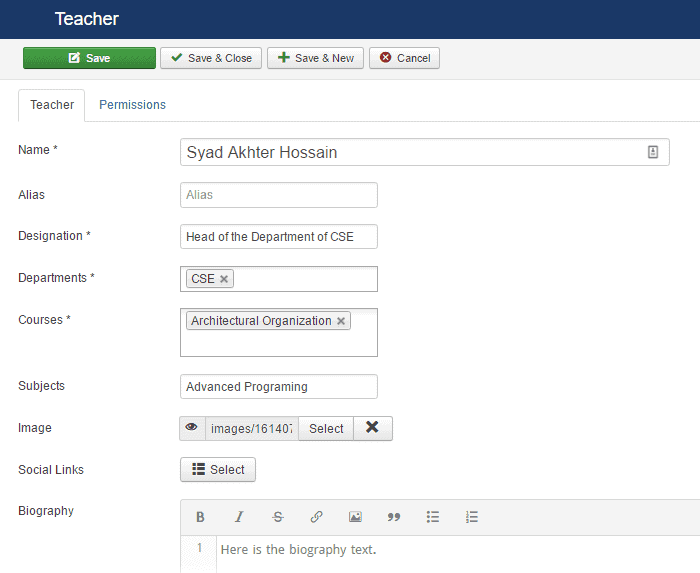Remove the CSE department tag
700x573 pixels.
point(224,279)
